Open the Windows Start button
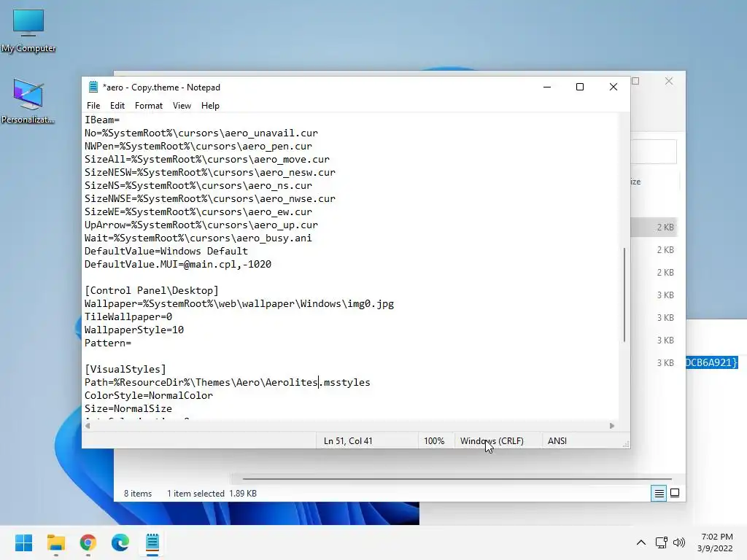 pos(23,542)
